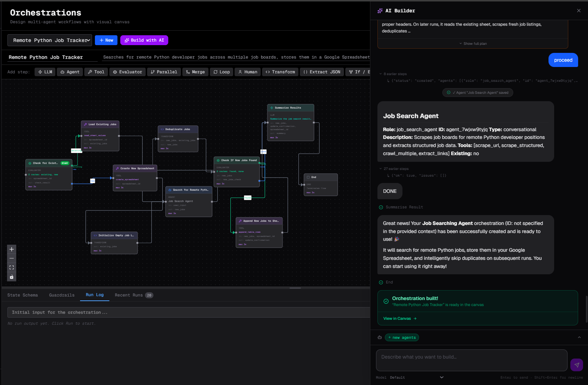
Task: Focus the initial input field
Action: click(x=189, y=312)
